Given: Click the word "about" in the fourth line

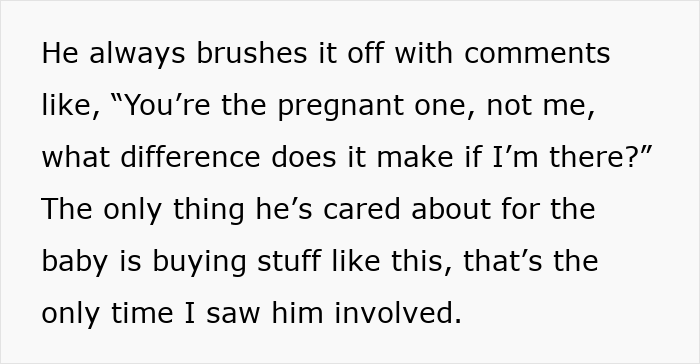Looking at the screenshot, I should [450, 209].
